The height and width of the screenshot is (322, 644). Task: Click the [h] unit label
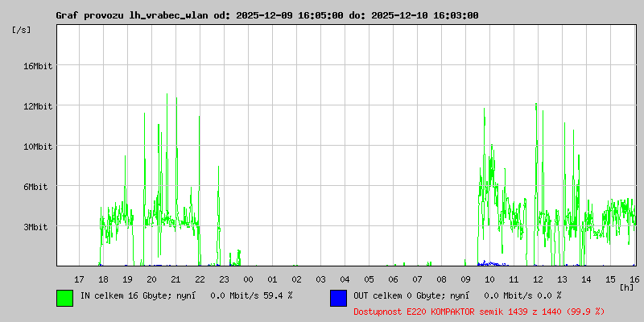[627, 287]
